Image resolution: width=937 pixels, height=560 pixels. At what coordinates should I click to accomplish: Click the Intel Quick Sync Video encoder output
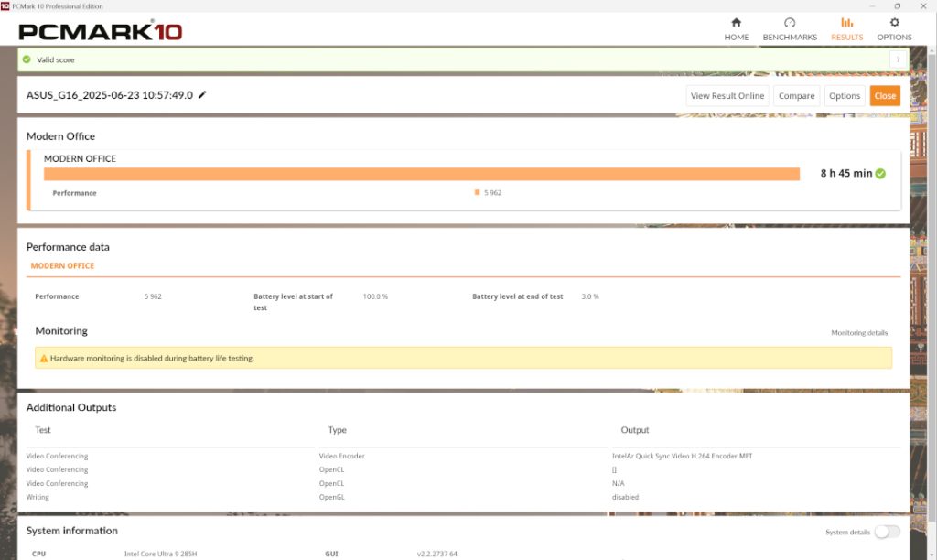click(x=682, y=456)
